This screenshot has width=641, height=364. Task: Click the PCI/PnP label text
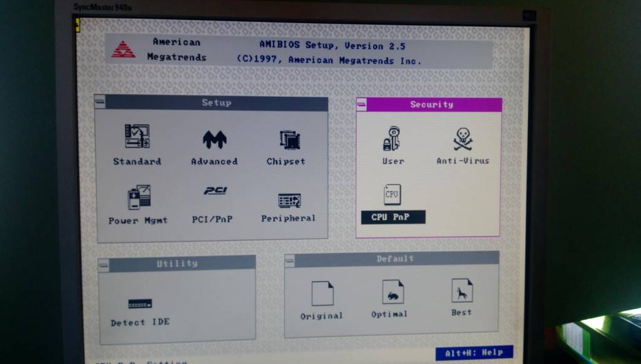point(212,220)
